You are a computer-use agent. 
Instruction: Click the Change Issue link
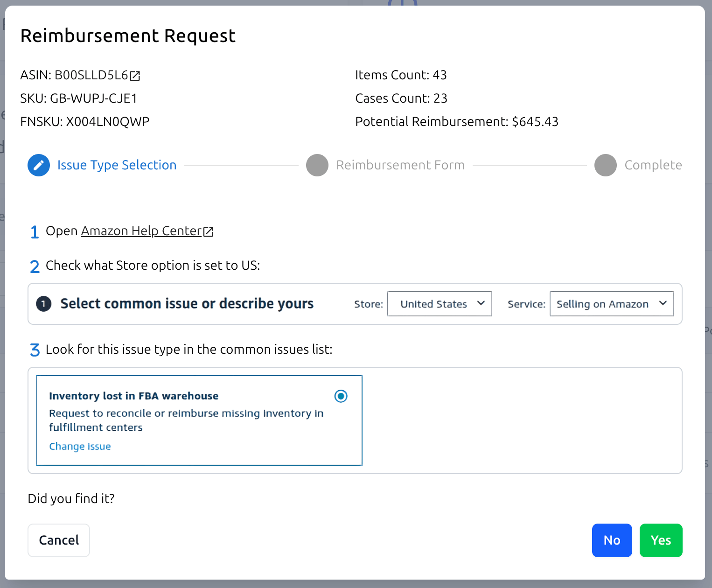coord(80,446)
